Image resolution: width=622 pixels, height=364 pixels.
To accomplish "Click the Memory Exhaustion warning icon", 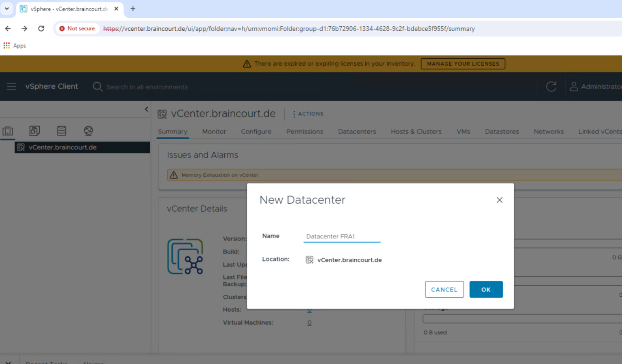I will coord(174,175).
